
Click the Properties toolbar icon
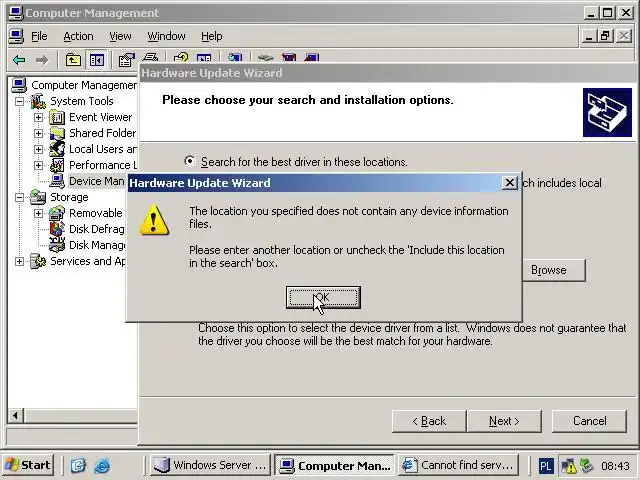pos(126,60)
